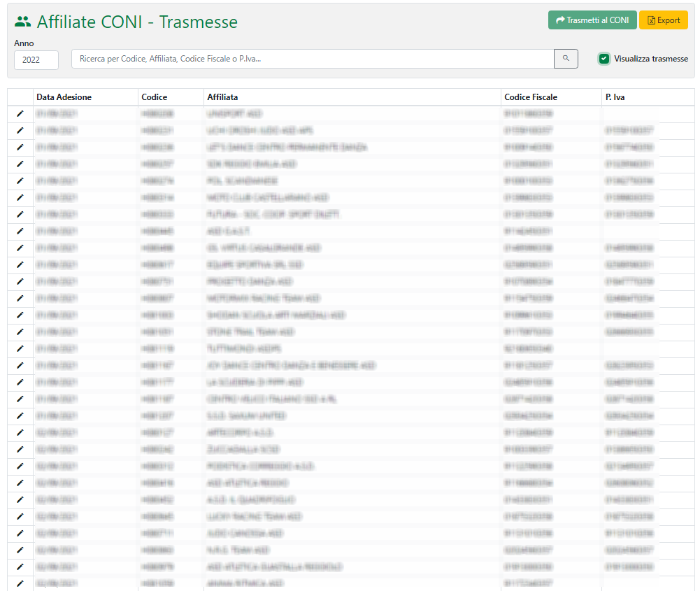Click the Ricerca per Codice search box

[x=313, y=59]
